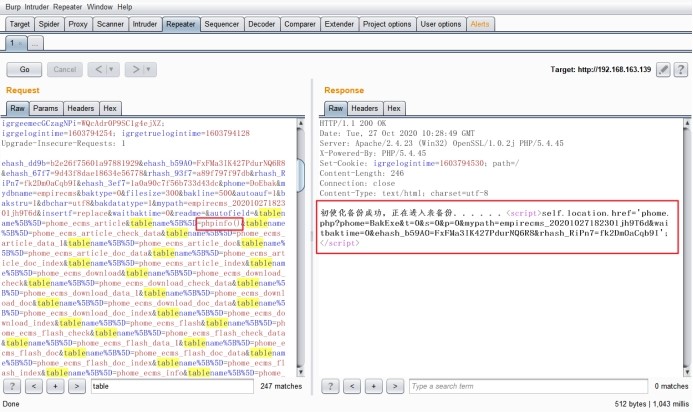Switch to the Proxy tab

[78, 24]
